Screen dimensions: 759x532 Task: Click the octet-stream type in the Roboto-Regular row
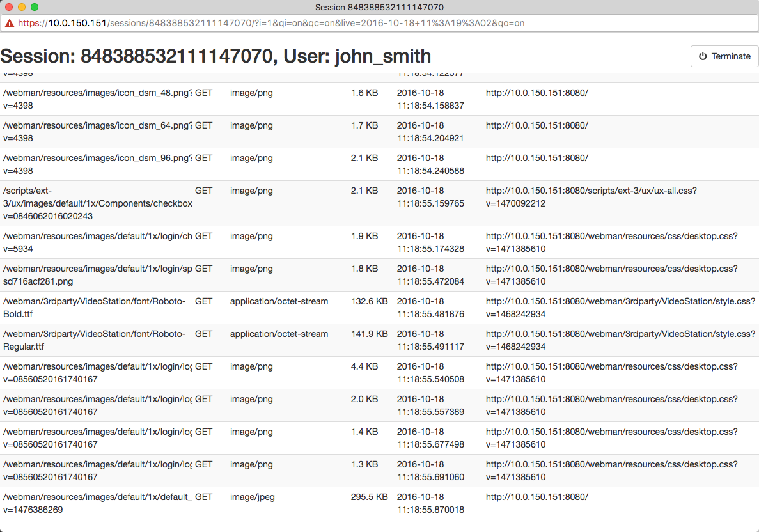[x=279, y=334]
